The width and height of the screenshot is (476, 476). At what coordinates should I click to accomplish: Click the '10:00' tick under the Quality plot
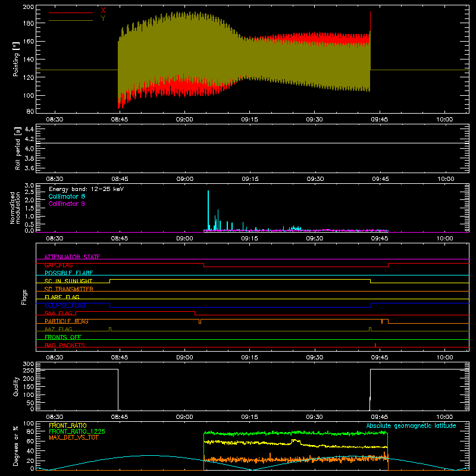[444, 417]
